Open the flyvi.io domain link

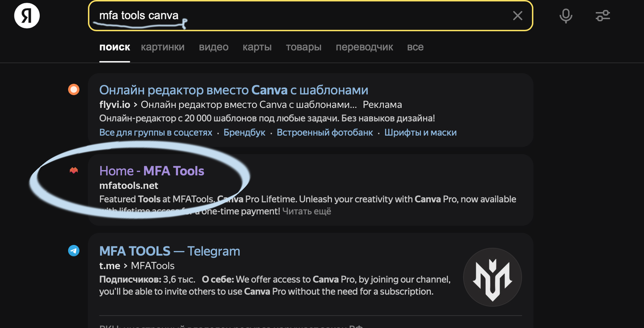114,104
